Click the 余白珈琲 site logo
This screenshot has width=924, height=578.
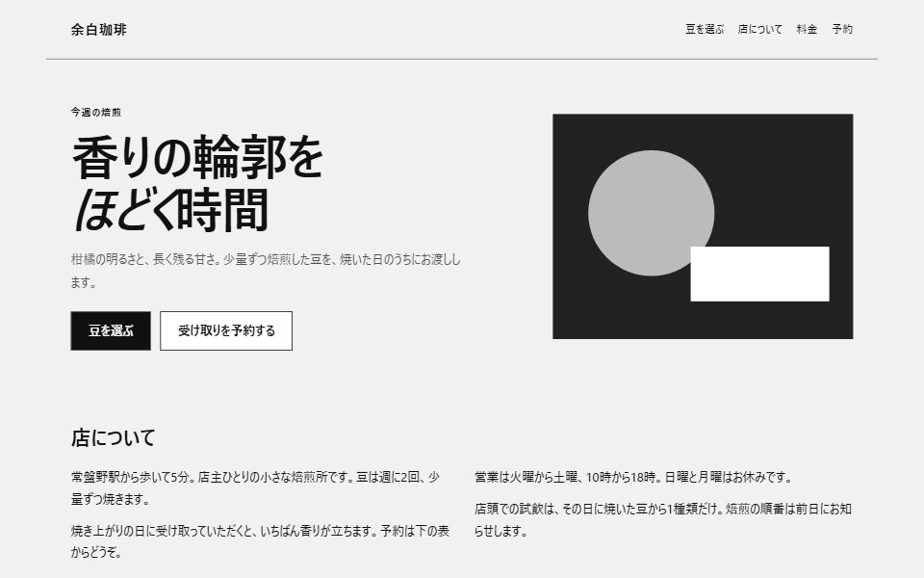point(98,30)
